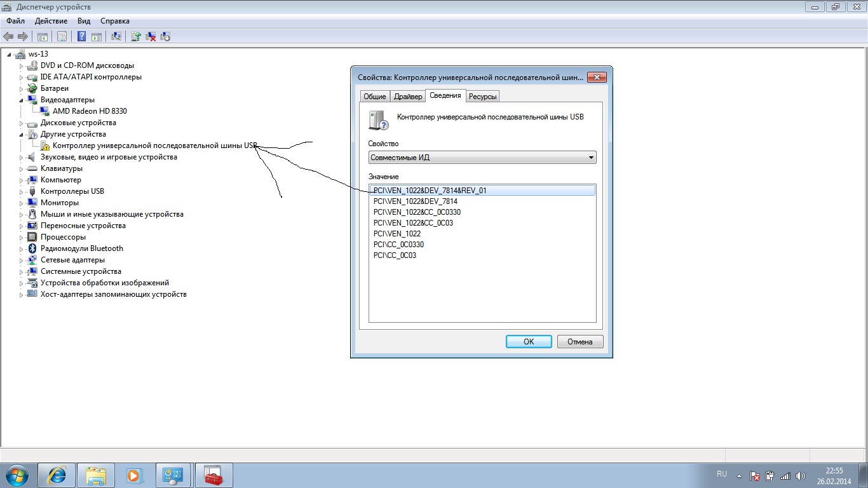
Task: Select value PCI\VEN_1022&DEV_7814&REV_01
Action: [x=482, y=191]
